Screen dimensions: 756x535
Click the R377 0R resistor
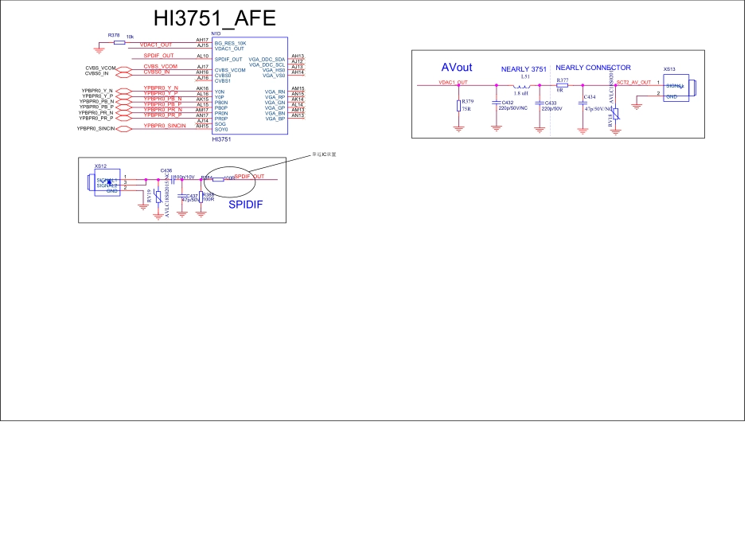562,85
